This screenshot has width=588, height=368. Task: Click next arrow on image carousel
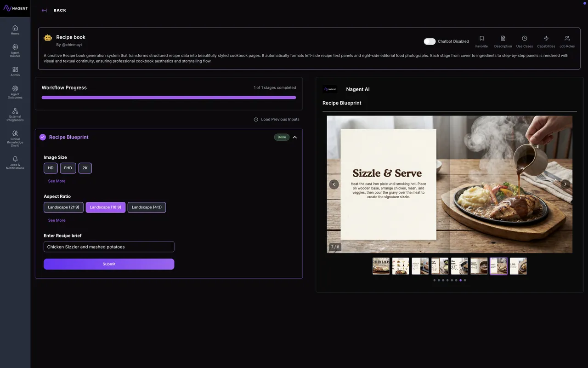pos(565,184)
